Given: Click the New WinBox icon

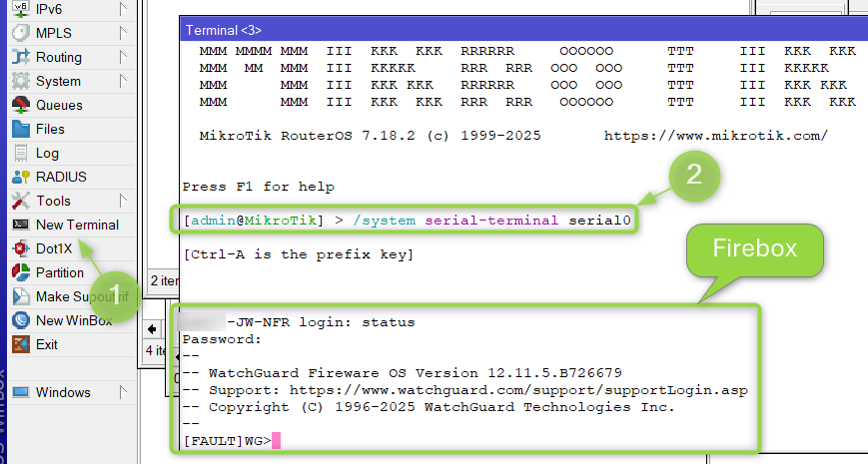Looking at the screenshot, I should click(21, 320).
